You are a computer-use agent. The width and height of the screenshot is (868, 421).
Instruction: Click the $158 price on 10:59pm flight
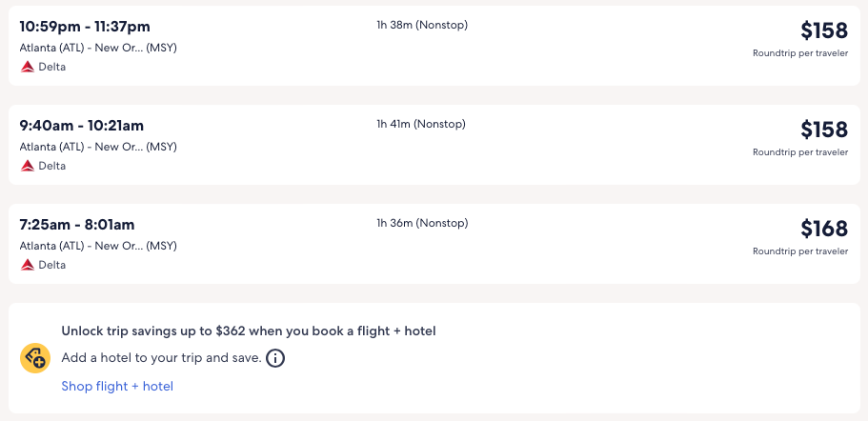(823, 30)
